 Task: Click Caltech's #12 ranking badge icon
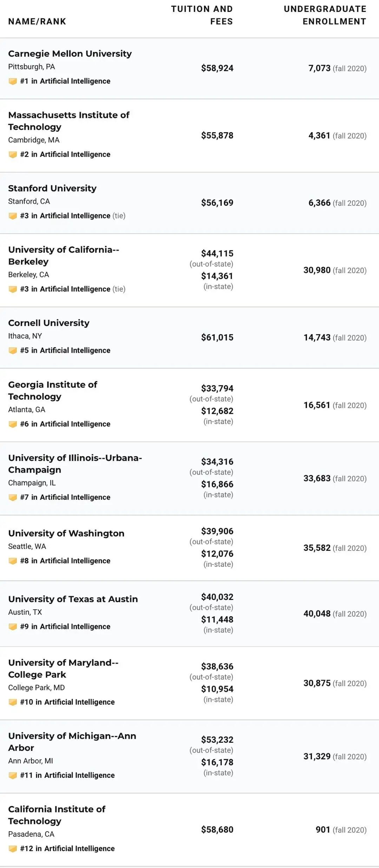pyautogui.click(x=13, y=849)
